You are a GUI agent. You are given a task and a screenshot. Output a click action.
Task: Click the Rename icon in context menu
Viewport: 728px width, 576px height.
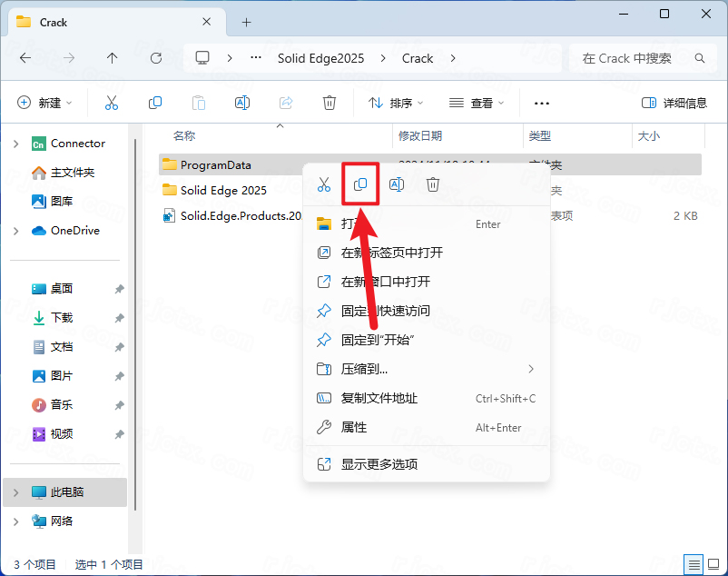tap(397, 184)
